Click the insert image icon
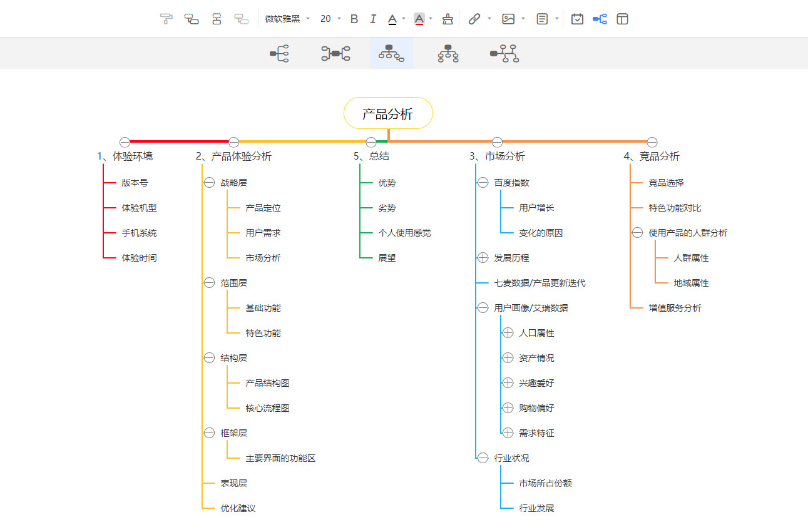The image size is (808, 532). (x=508, y=19)
